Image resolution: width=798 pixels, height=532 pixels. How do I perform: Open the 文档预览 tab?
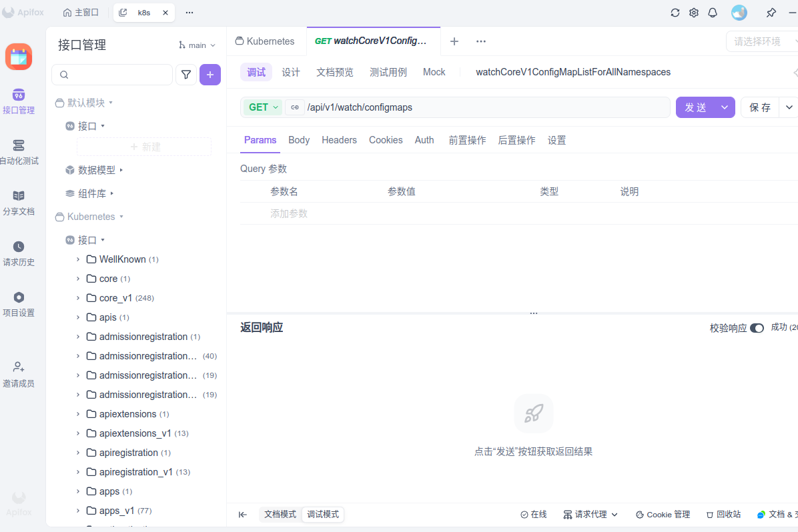tap(334, 71)
